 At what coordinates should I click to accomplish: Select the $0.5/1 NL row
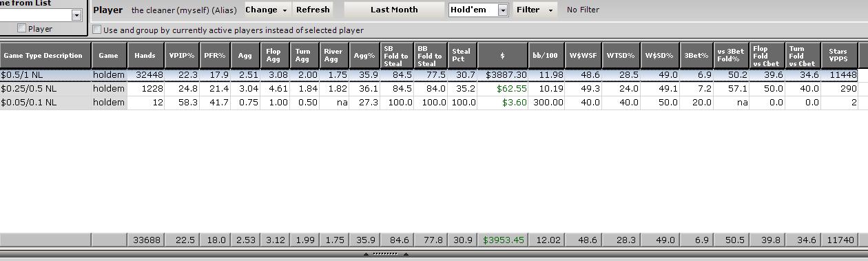(429, 74)
